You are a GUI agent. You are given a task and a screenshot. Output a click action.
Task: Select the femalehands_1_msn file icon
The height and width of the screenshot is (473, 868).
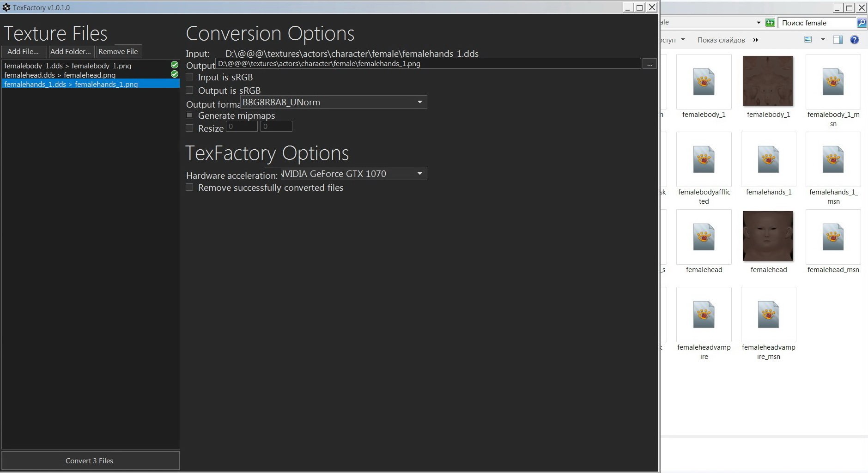point(833,160)
